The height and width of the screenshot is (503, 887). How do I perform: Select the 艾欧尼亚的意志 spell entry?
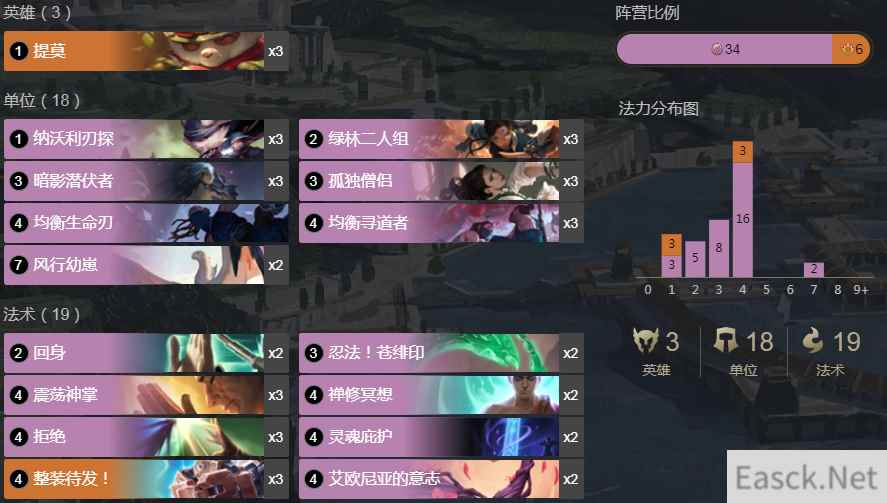[x=441, y=479]
